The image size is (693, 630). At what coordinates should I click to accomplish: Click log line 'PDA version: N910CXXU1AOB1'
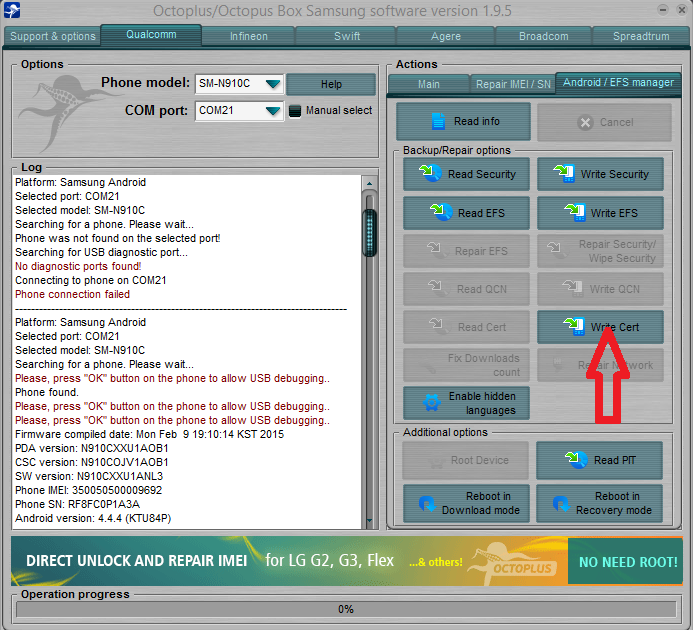click(91, 448)
